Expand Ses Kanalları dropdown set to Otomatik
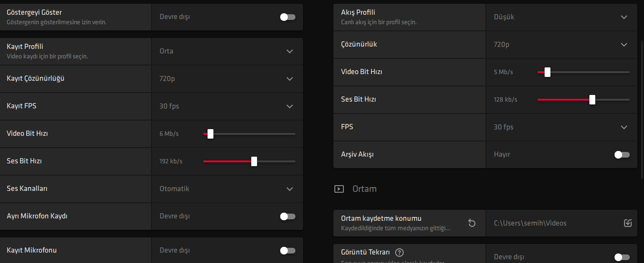644x263 pixels. click(227, 189)
